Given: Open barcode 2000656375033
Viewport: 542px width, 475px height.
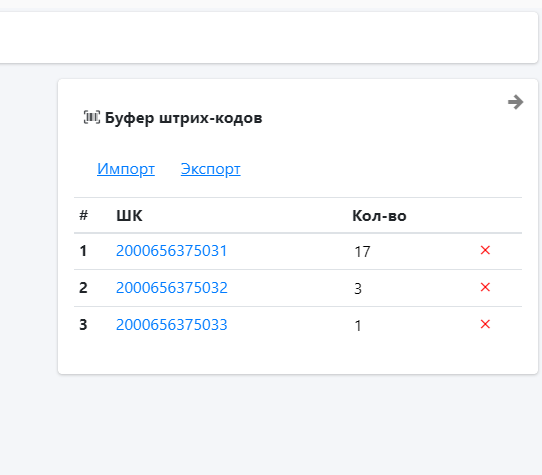Looking at the screenshot, I should click(171, 325).
